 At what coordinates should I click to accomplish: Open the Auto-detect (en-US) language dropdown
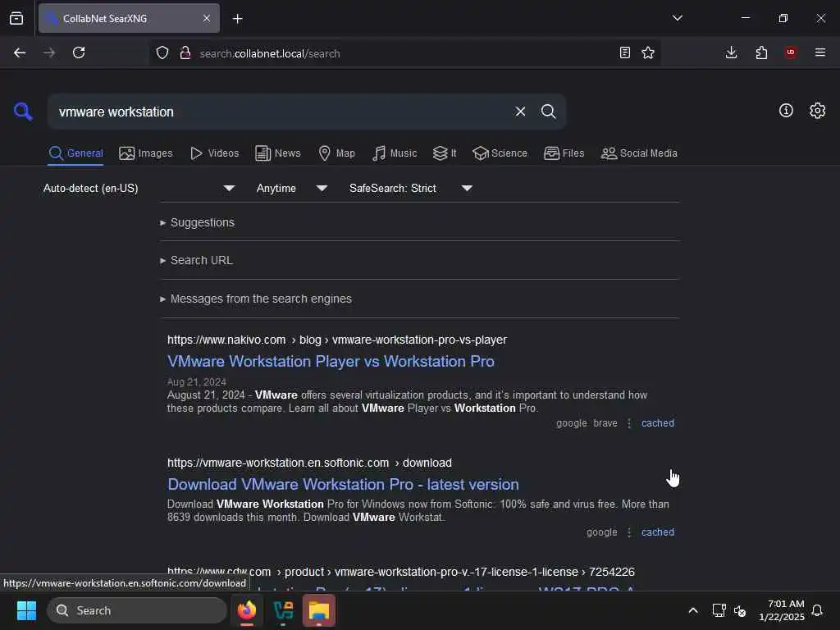pyautogui.click(x=139, y=188)
